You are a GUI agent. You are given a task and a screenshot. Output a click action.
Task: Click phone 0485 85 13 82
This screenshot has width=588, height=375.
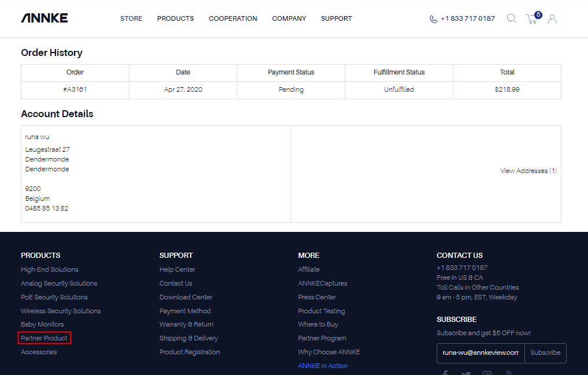tap(47, 208)
